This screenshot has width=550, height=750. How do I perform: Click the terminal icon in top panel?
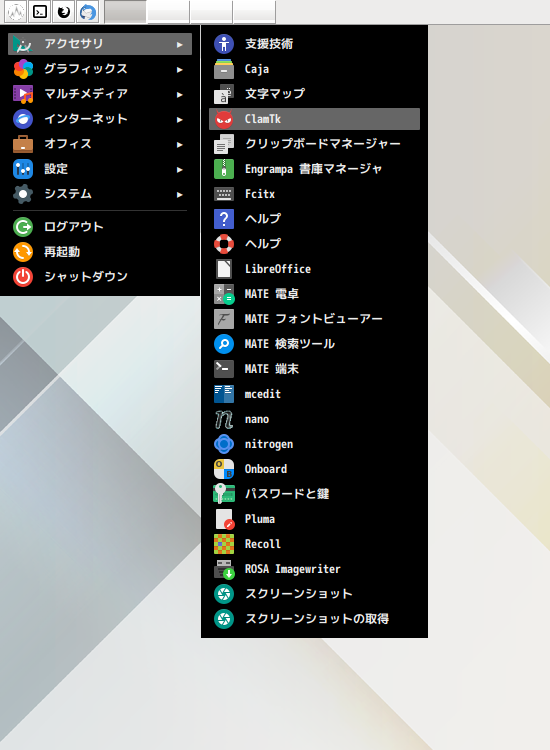tap(40, 12)
